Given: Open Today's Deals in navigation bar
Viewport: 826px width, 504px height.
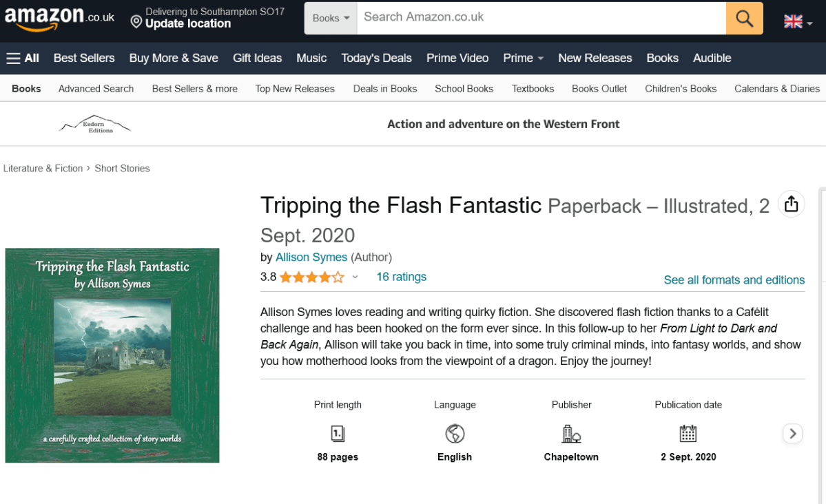Looking at the screenshot, I should [x=376, y=59].
